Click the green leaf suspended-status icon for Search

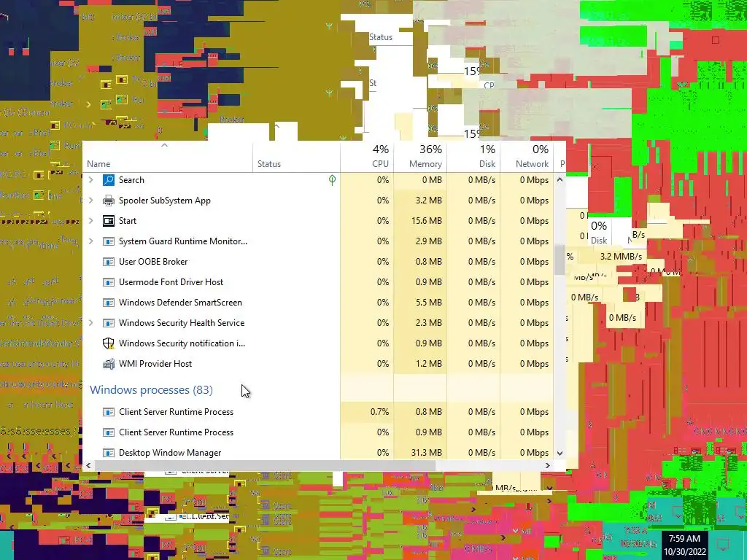click(x=332, y=179)
